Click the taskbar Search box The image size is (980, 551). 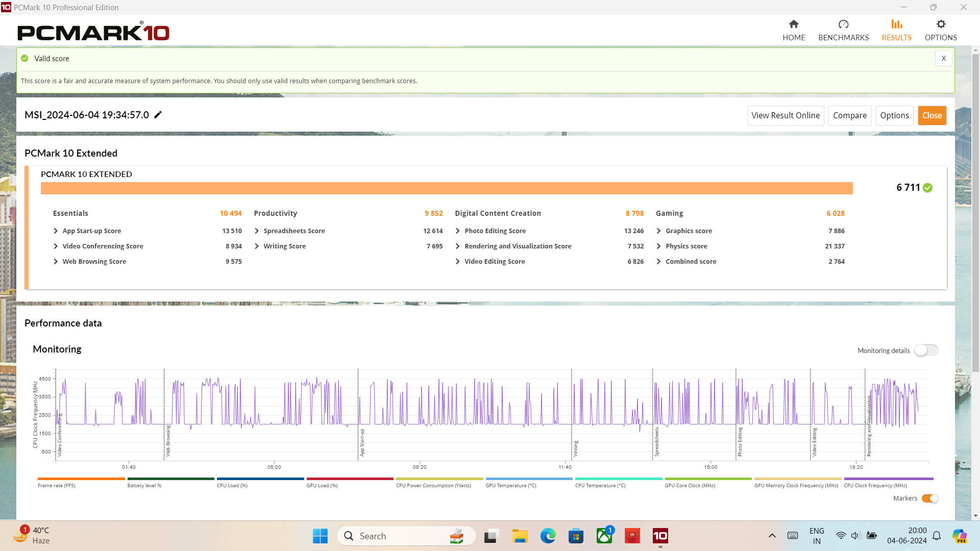[x=406, y=536]
